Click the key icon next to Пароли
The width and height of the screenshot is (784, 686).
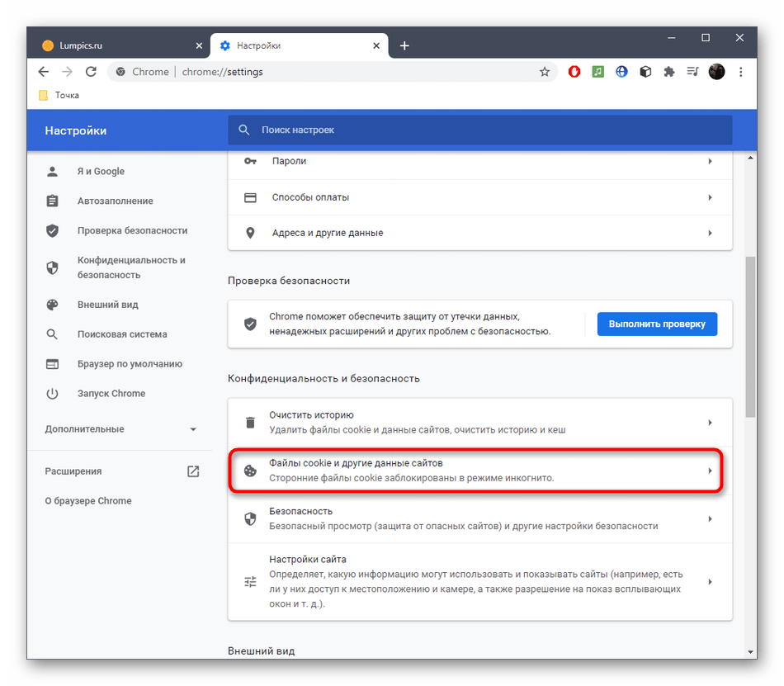coord(250,161)
